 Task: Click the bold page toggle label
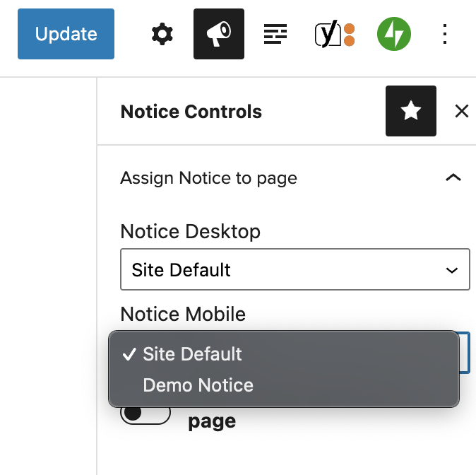tap(212, 422)
